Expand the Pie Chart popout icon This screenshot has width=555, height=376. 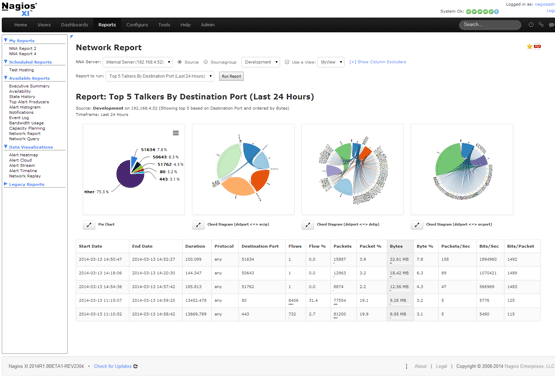click(x=89, y=224)
